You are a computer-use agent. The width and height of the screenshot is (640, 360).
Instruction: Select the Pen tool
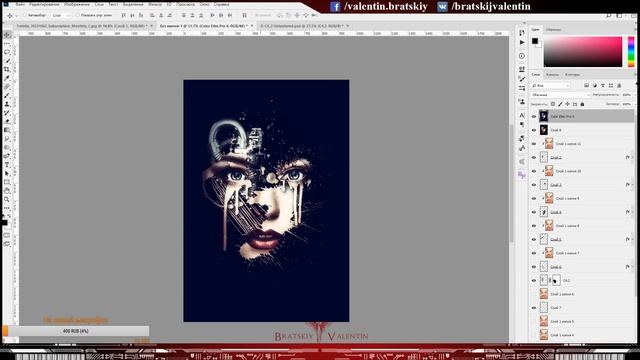point(7,156)
